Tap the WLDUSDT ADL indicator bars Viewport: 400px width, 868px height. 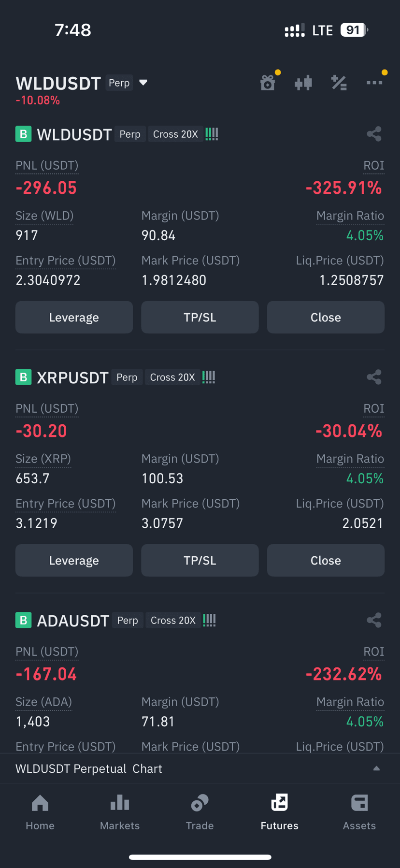click(212, 134)
